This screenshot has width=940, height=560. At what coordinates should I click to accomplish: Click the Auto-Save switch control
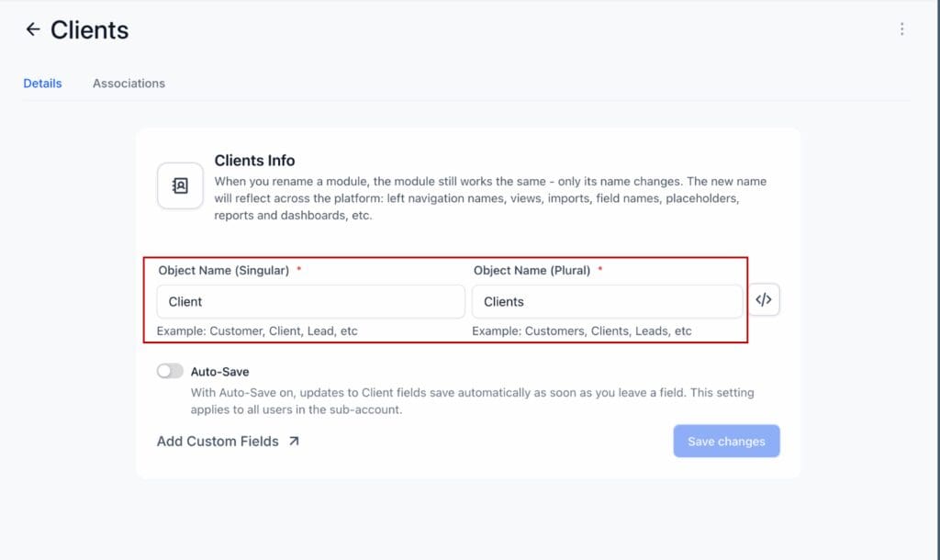tap(170, 371)
